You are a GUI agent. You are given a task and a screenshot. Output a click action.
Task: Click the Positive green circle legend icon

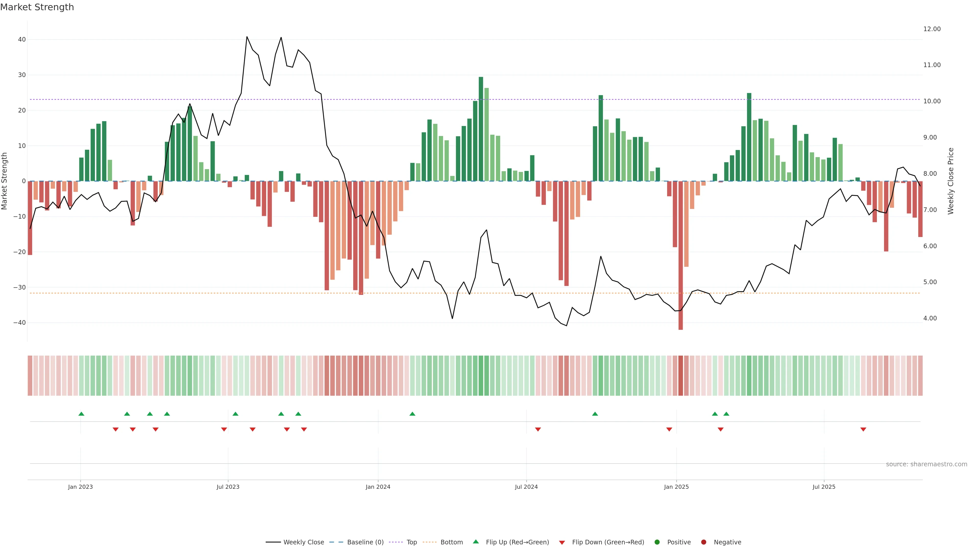click(x=657, y=542)
